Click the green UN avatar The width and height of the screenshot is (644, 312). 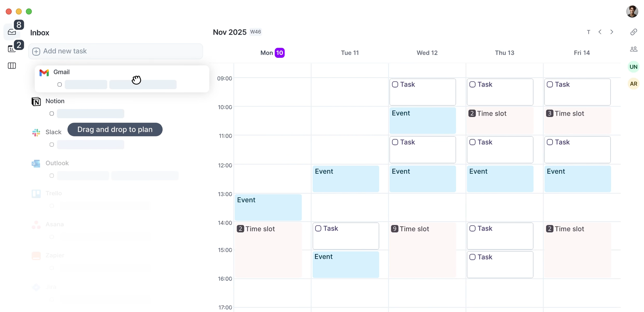pos(633,67)
